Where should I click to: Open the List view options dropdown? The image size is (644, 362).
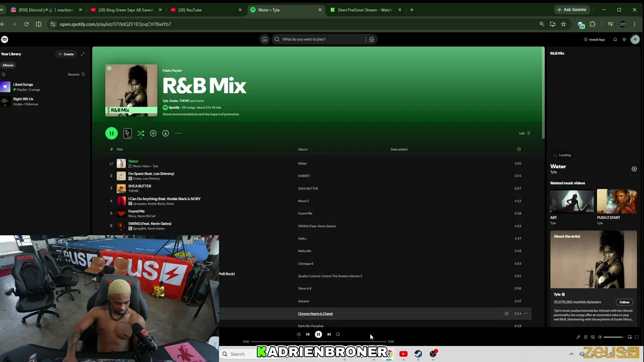click(525, 133)
